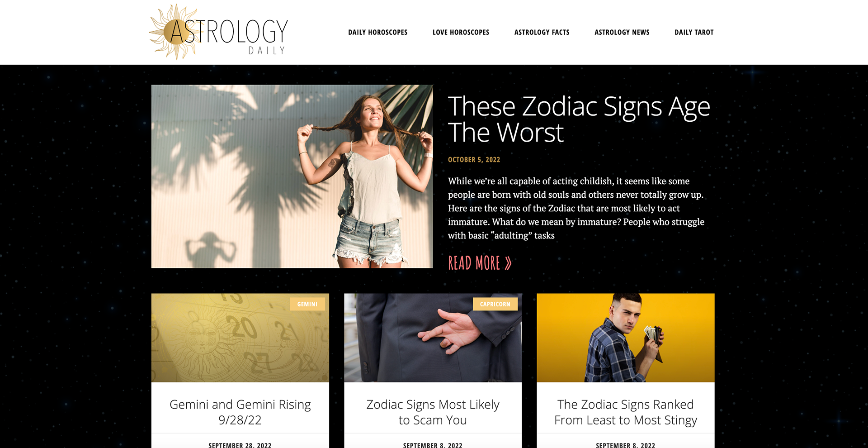This screenshot has width=868, height=448.
Task: Click the October 5, 2022 date label
Action: pos(474,160)
